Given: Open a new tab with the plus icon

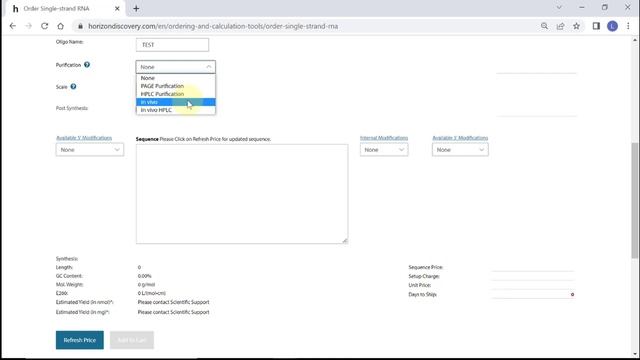Looking at the screenshot, I should pos(136,9).
